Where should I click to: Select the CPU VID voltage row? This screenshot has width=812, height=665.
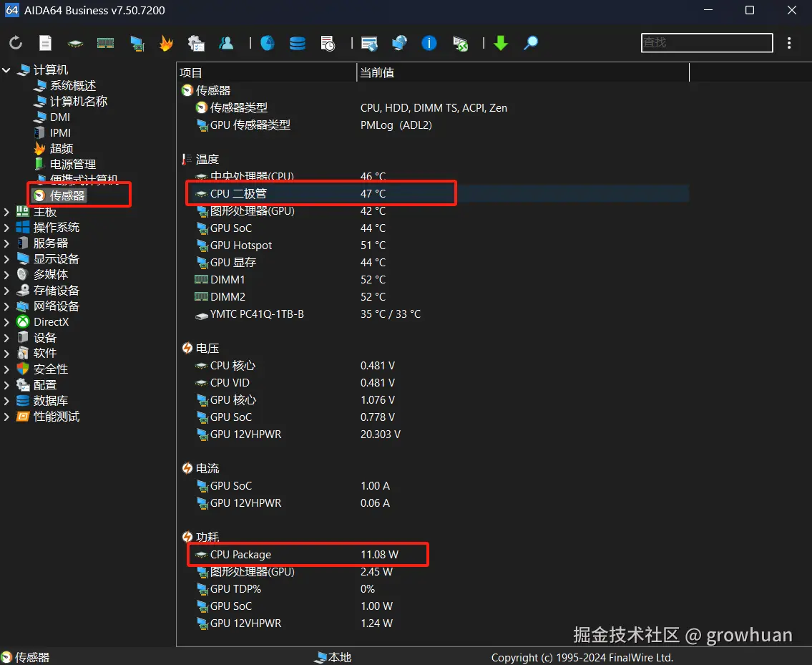tap(434, 382)
